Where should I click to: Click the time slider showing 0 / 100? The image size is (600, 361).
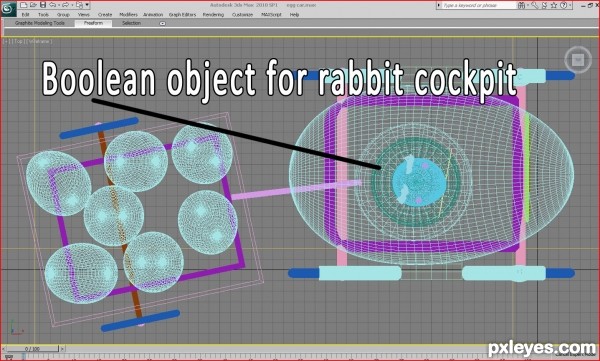(x=33, y=349)
